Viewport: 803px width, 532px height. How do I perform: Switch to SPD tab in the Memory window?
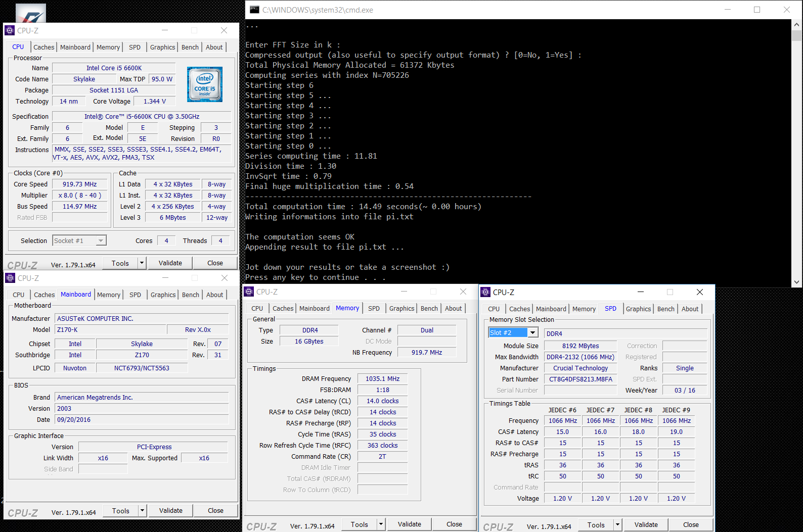pos(374,308)
